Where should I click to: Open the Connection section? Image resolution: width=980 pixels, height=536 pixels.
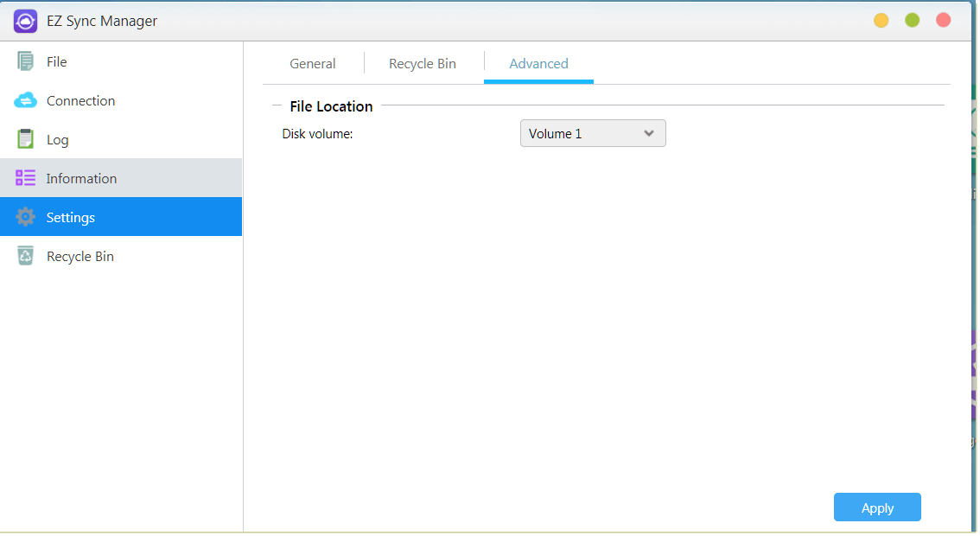coord(121,100)
